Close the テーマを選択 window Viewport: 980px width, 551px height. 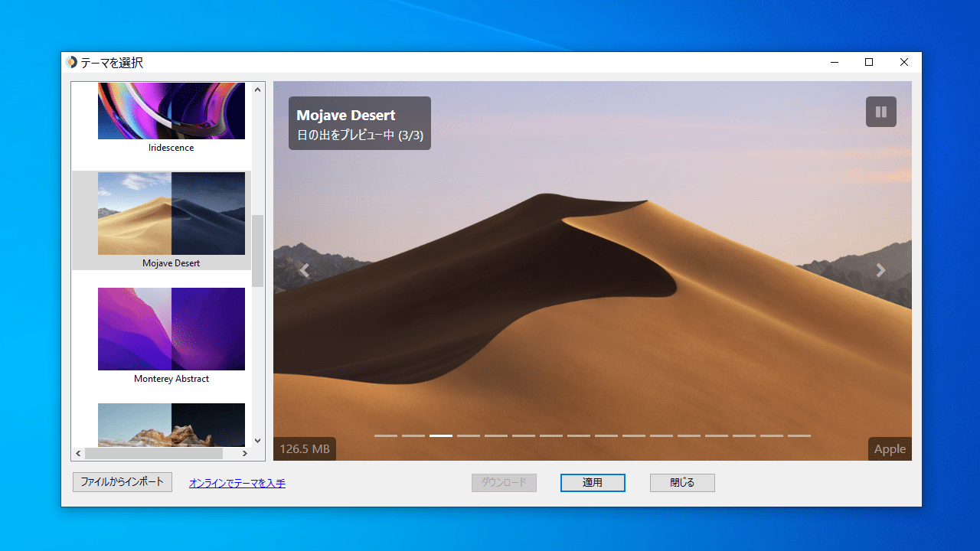tap(904, 62)
